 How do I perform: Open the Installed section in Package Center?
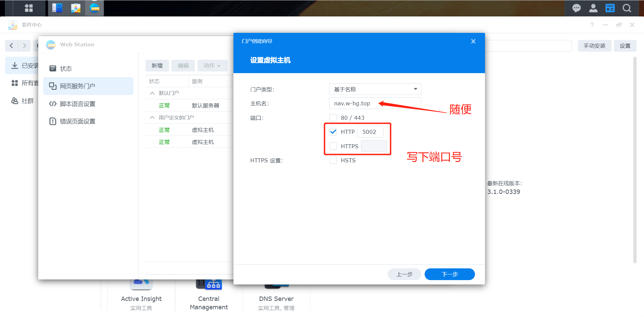pos(22,65)
